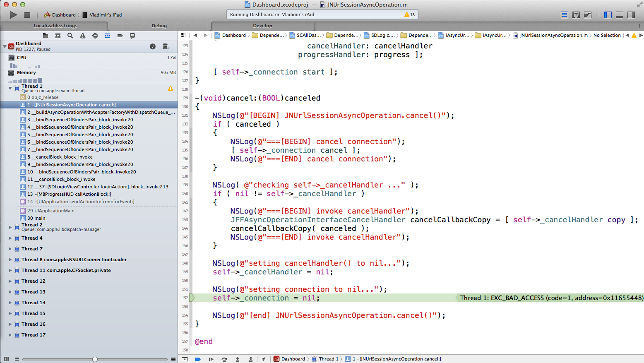
Task: Click Thread 1 in debug bar breadcrumb
Action: pyautogui.click(x=325, y=359)
